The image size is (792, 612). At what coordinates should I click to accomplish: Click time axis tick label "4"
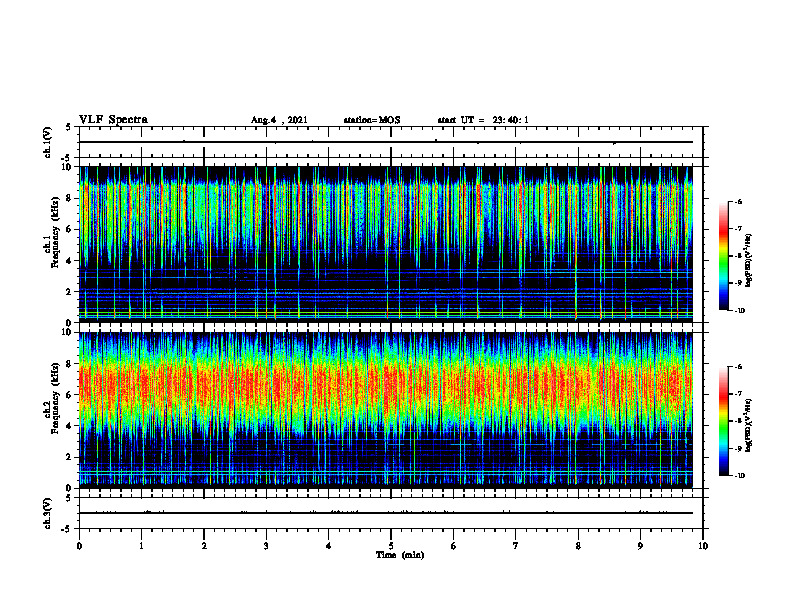tap(329, 546)
